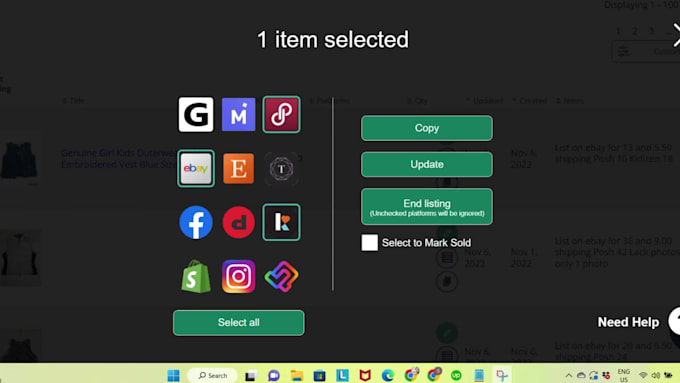Viewport: 680px width, 383px height.
Task: Open the ENG US language switcher
Action: pyautogui.click(x=624, y=376)
